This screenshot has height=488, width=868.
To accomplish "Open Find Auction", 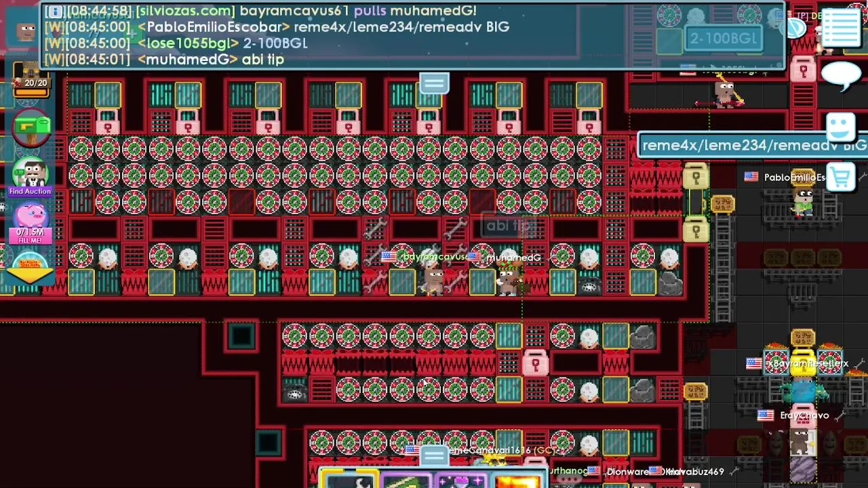I will (x=31, y=178).
